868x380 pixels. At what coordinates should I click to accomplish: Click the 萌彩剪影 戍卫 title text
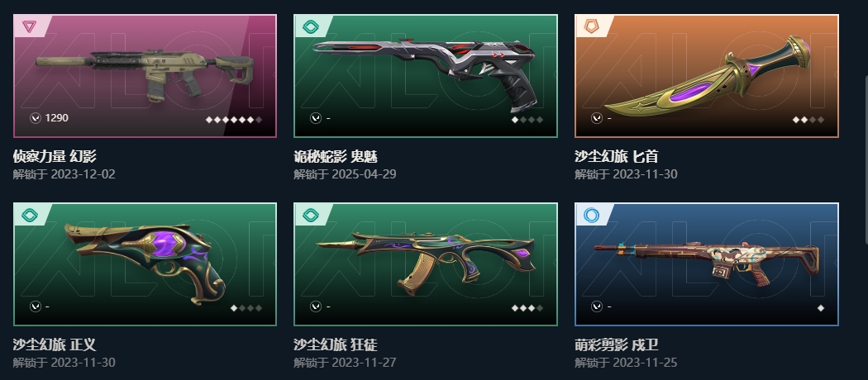(617, 345)
